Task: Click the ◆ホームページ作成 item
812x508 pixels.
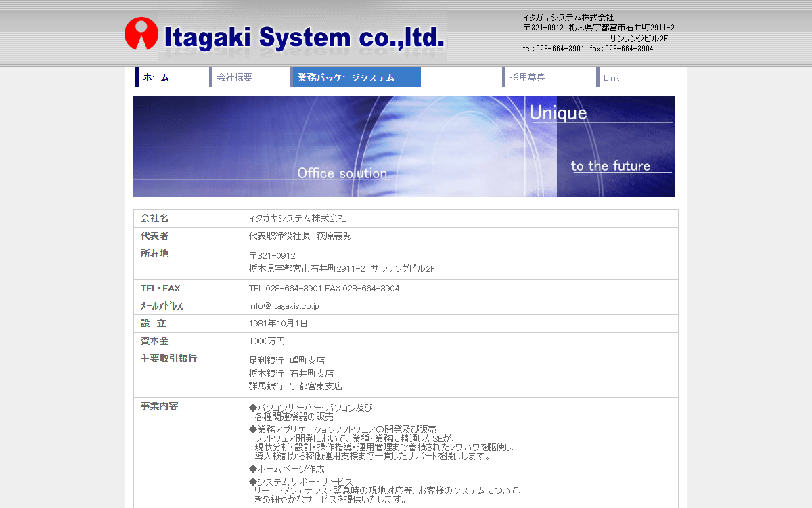Action: (287, 469)
